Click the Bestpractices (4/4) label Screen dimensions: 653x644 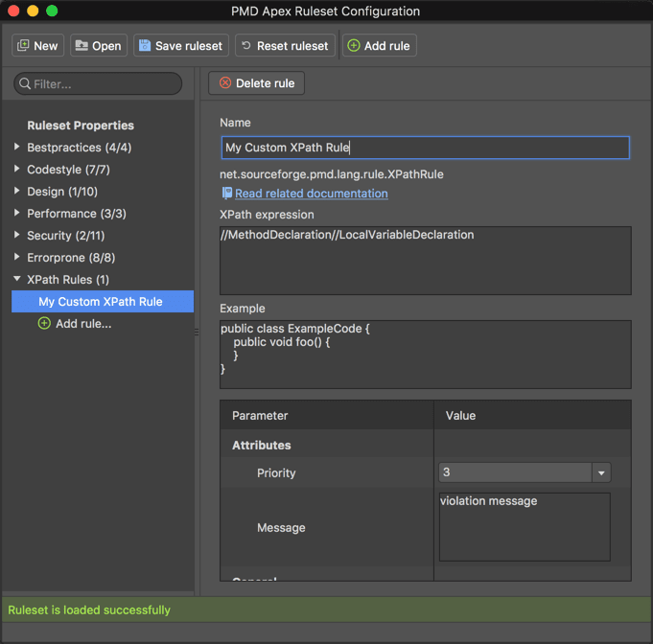[x=80, y=148]
